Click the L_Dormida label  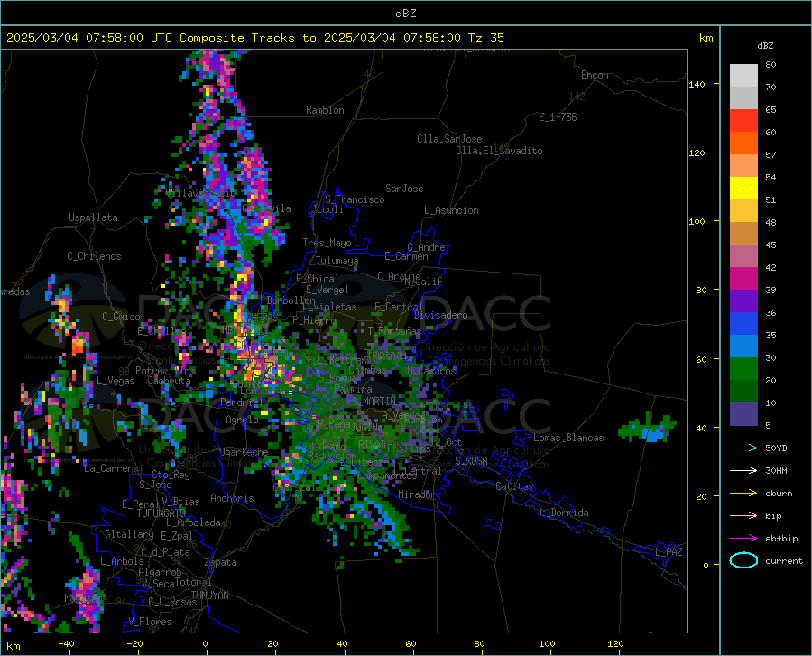click(x=563, y=513)
